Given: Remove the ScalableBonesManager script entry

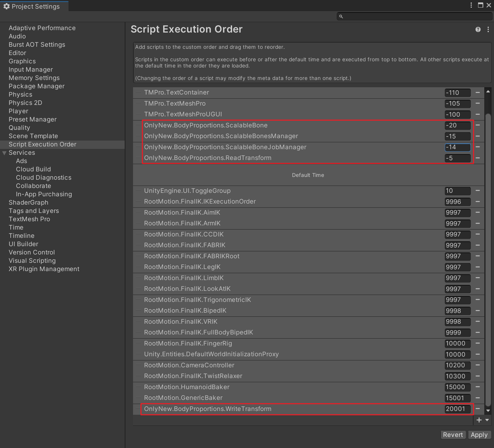Looking at the screenshot, I should [478, 136].
